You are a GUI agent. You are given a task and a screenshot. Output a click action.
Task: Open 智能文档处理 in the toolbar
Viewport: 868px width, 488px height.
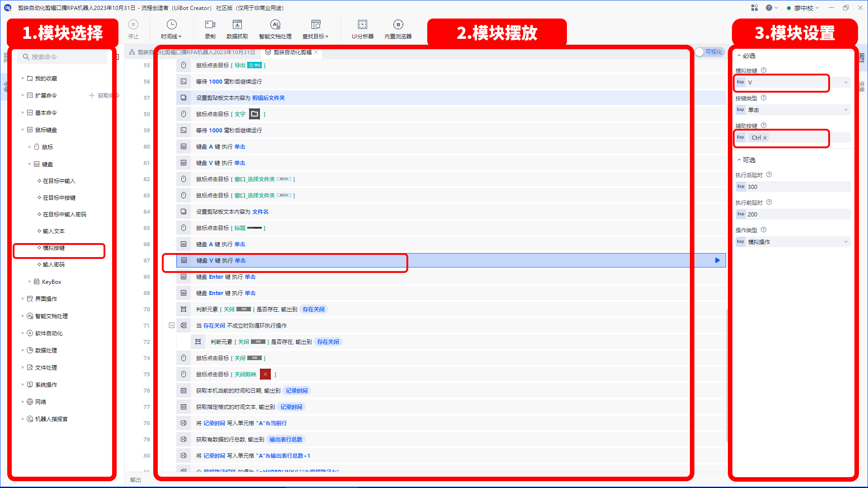(275, 29)
